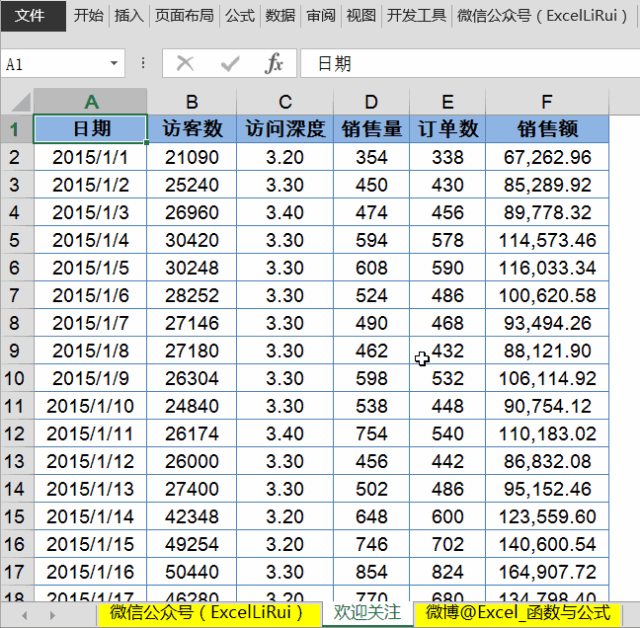Screen dimensions: 640x628
Task: Click the sales amount cell 164,907.72
Action: coord(547,572)
